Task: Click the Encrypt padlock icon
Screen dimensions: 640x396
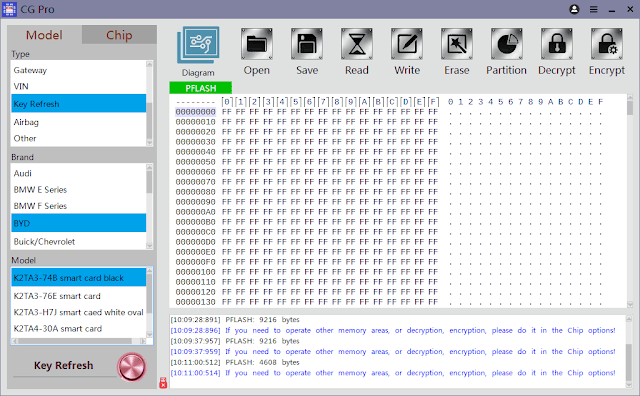Action: (607, 44)
